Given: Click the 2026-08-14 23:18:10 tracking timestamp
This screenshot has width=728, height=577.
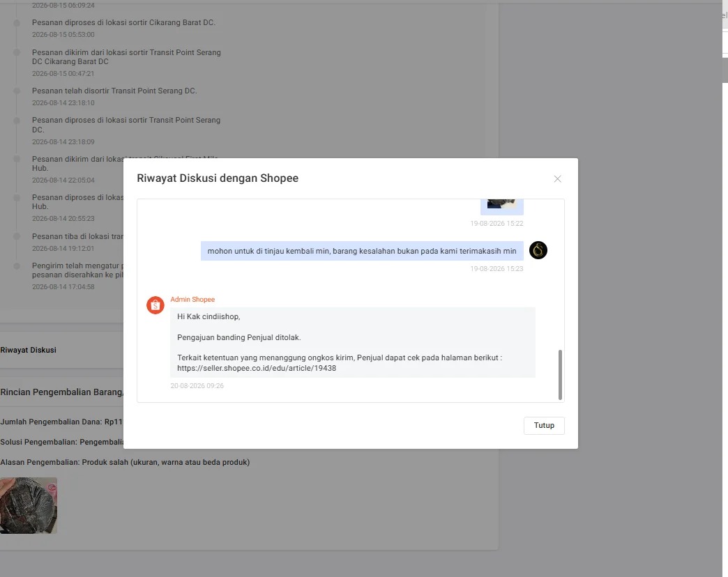Looking at the screenshot, I should point(63,103).
